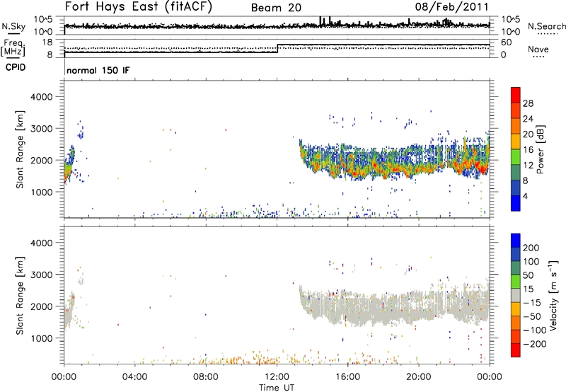This screenshot has width=566, height=392.
Task: Click the 'Fort Hays East (fitACF)' plot title
Action: [x=139, y=6]
